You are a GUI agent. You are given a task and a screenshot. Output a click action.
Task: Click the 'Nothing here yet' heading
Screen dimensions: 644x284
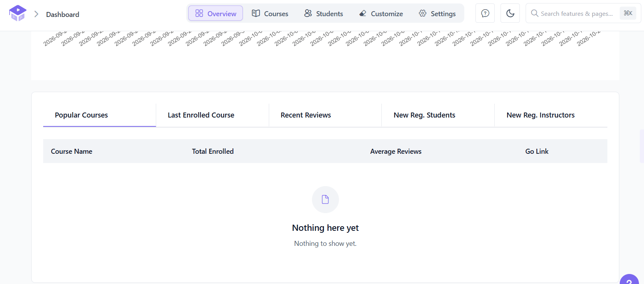coord(325,228)
